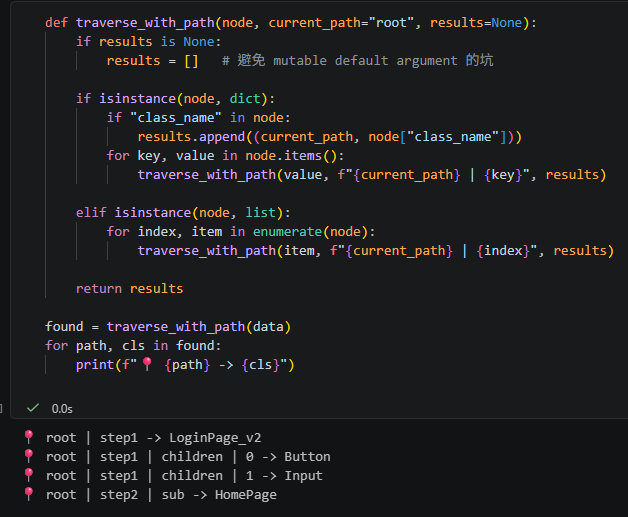Click the pin emoji beside HomePage output
The image size is (628, 517).
[x=29, y=494]
